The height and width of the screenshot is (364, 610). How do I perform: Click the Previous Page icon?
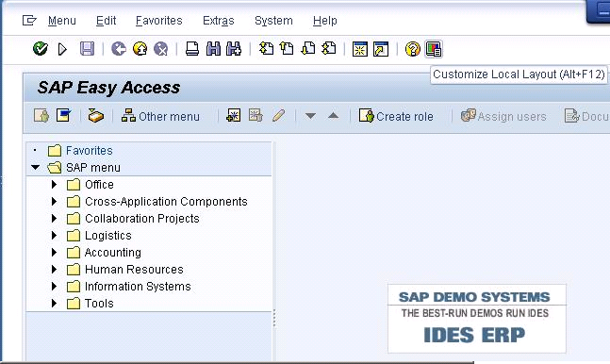coord(288,49)
